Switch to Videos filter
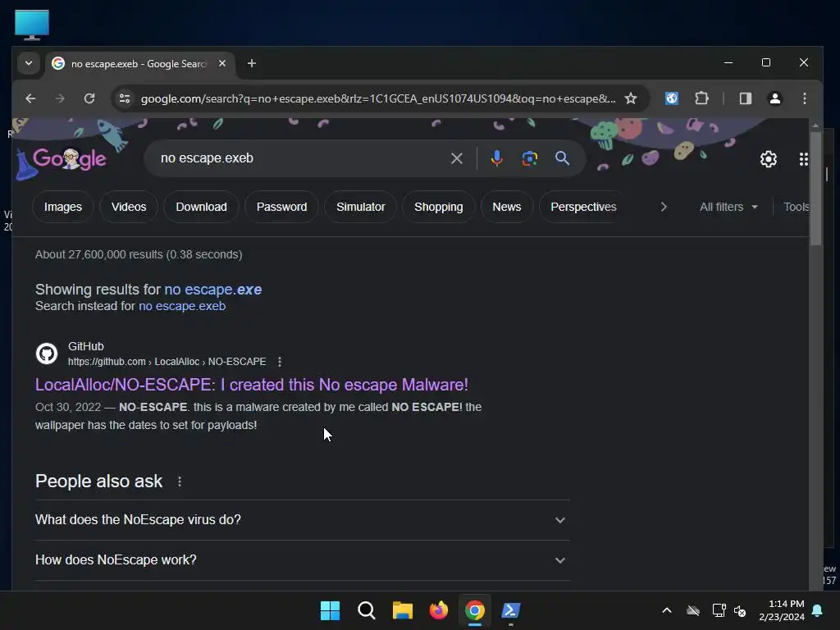 click(x=129, y=207)
